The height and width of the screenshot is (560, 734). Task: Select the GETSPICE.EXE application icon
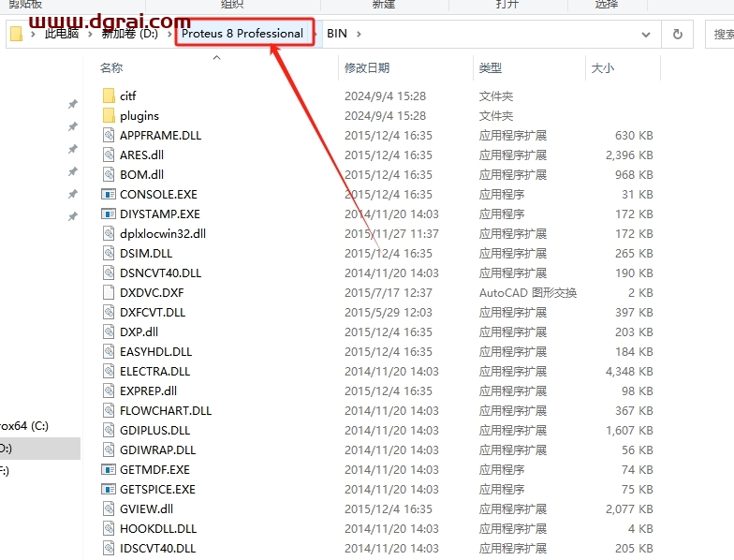coord(109,489)
